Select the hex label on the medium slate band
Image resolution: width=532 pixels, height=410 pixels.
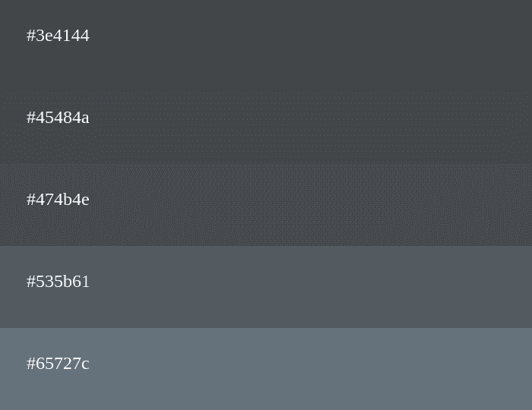pos(58,282)
